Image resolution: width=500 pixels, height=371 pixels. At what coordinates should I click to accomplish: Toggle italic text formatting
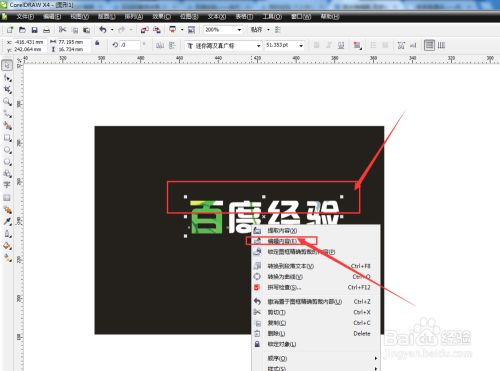[329, 45]
